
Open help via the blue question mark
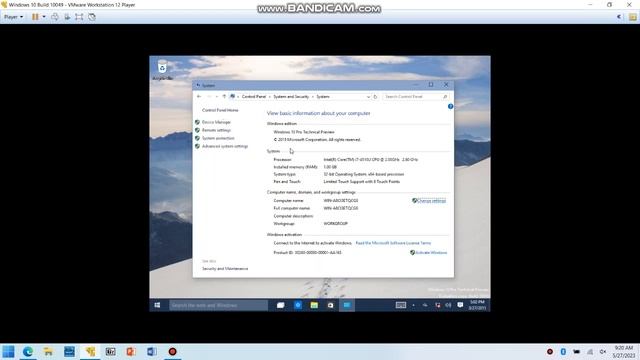[x=450, y=107]
